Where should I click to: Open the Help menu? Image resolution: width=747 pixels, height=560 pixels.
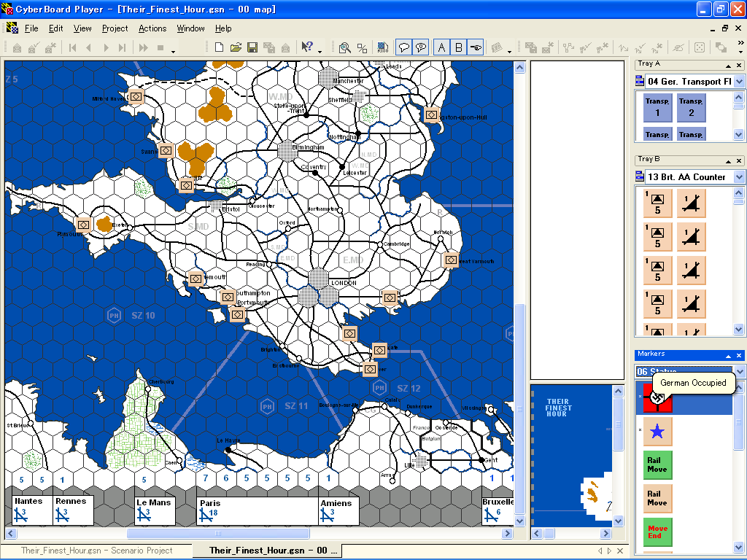(x=223, y=28)
